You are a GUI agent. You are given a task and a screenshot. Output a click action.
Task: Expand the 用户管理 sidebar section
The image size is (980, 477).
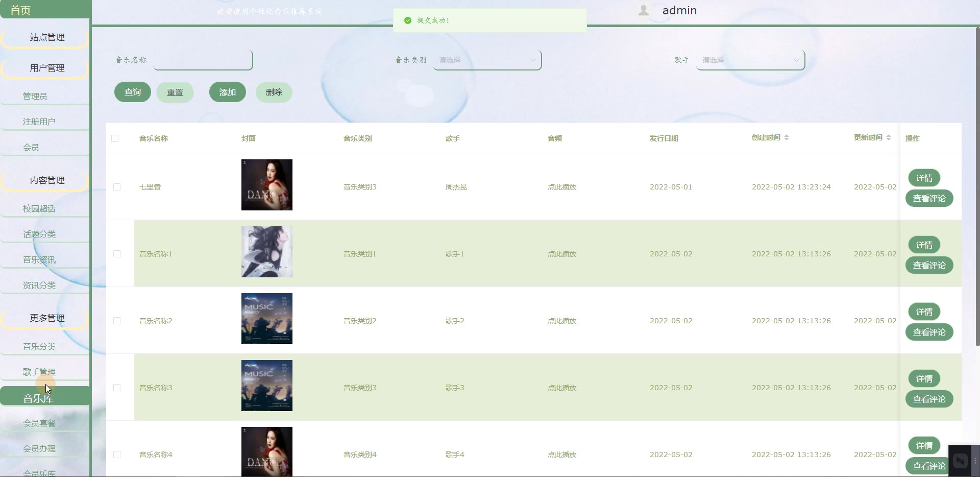coord(45,68)
